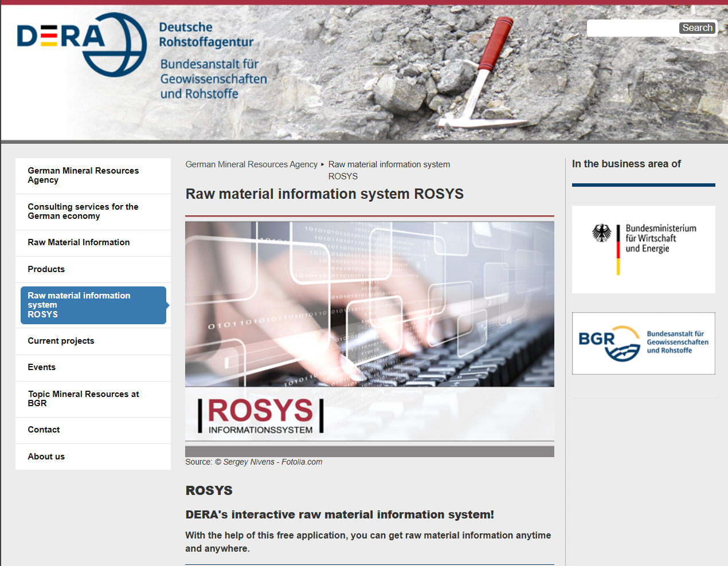Click DERA's interactive raw material heading
Screen dimensions: 728x566
(339, 515)
